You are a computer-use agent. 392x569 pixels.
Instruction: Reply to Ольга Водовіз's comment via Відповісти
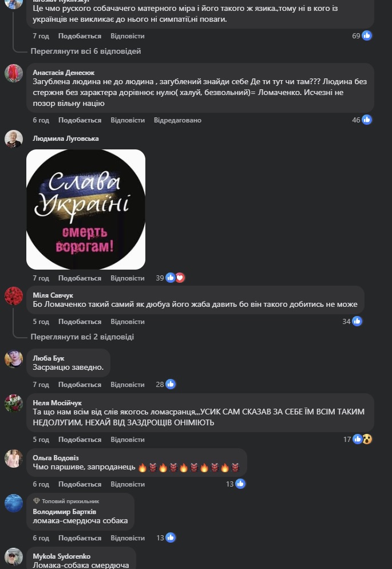point(128,484)
